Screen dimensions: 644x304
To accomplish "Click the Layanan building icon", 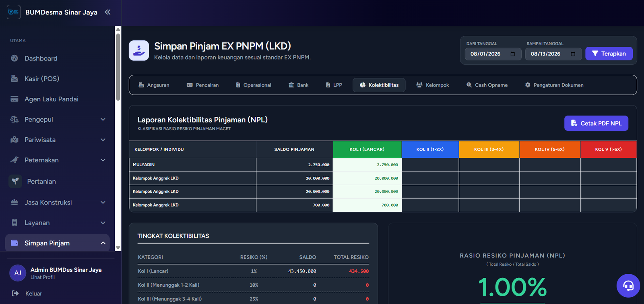I will coord(14,223).
